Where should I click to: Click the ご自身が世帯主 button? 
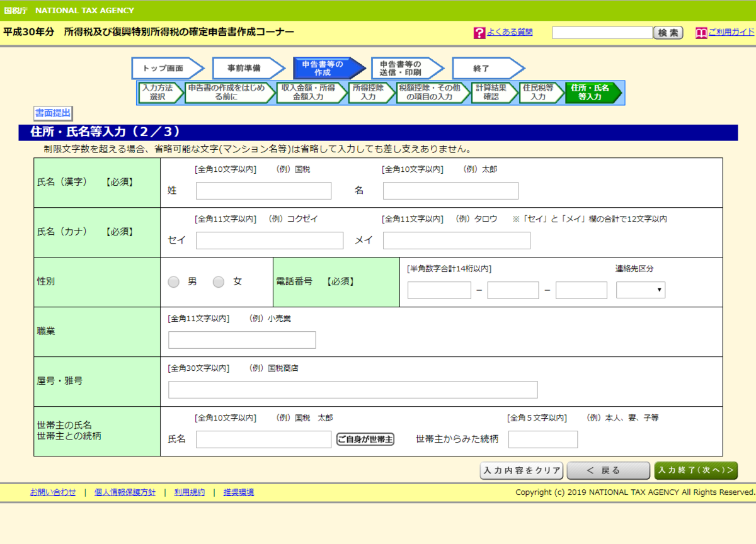click(x=365, y=439)
